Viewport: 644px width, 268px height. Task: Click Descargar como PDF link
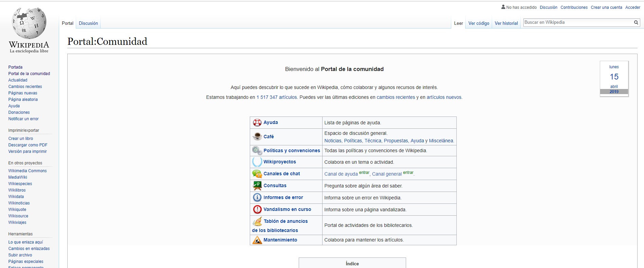(x=28, y=145)
